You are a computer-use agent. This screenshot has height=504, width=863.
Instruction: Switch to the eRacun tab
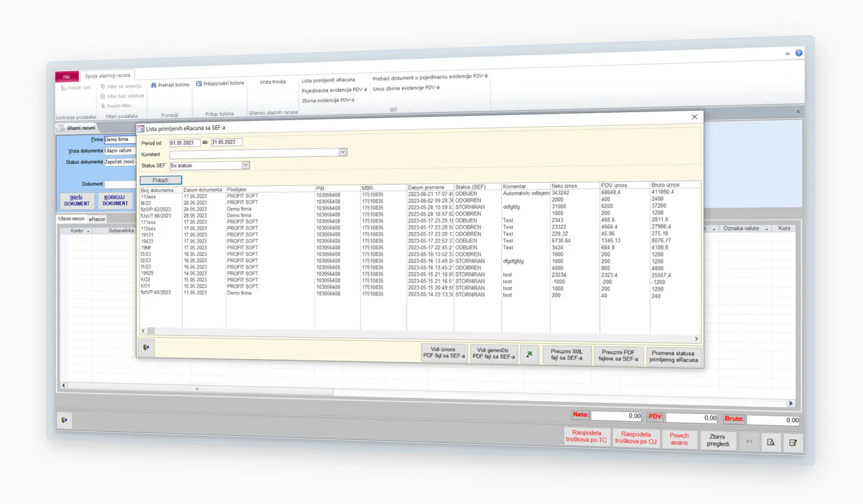(97, 219)
